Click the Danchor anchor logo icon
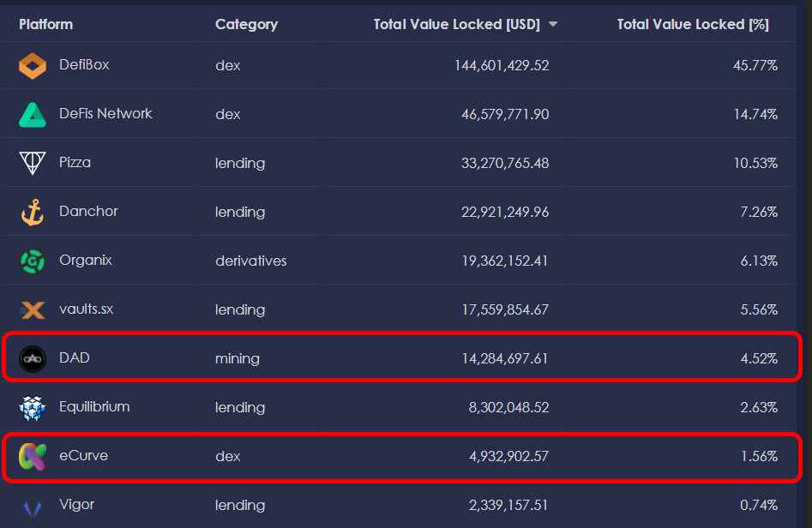This screenshot has height=528, width=812. tap(32, 212)
